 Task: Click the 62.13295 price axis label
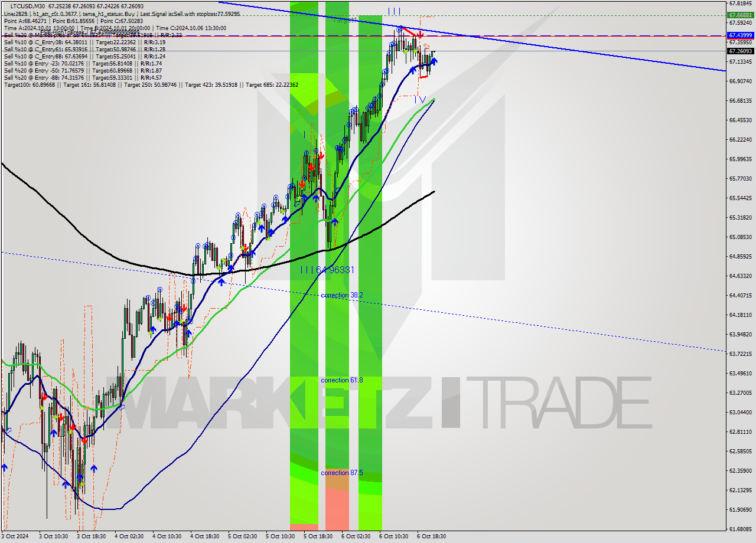pos(740,490)
